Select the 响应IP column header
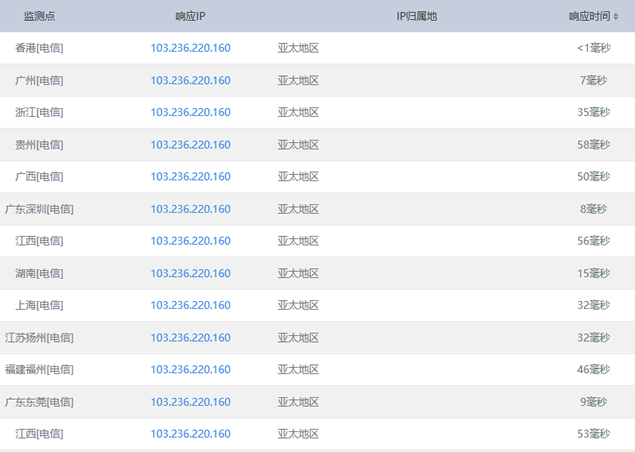The height and width of the screenshot is (452, 635). coord(190,16)
